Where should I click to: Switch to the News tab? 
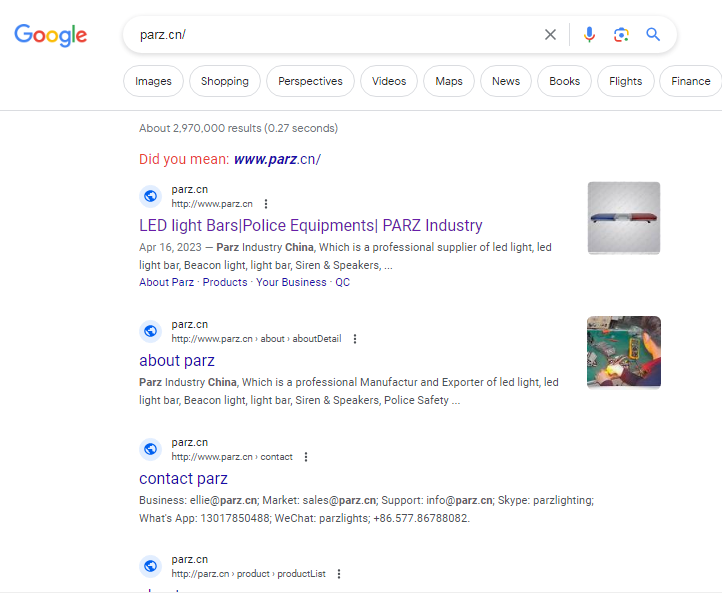tap(506, 81)
